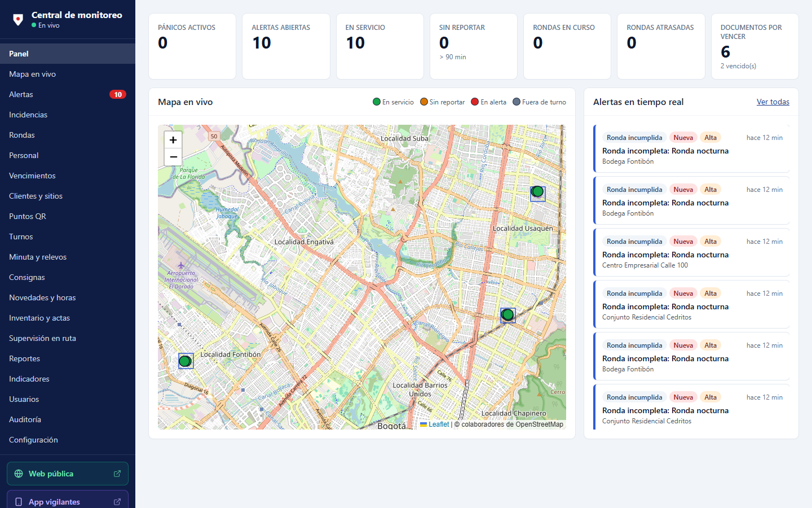Viewport: 812px width, 508px height.
Task: Click the Documentos por vencer card
Action: pyautogui.click(x=754, y=46)
